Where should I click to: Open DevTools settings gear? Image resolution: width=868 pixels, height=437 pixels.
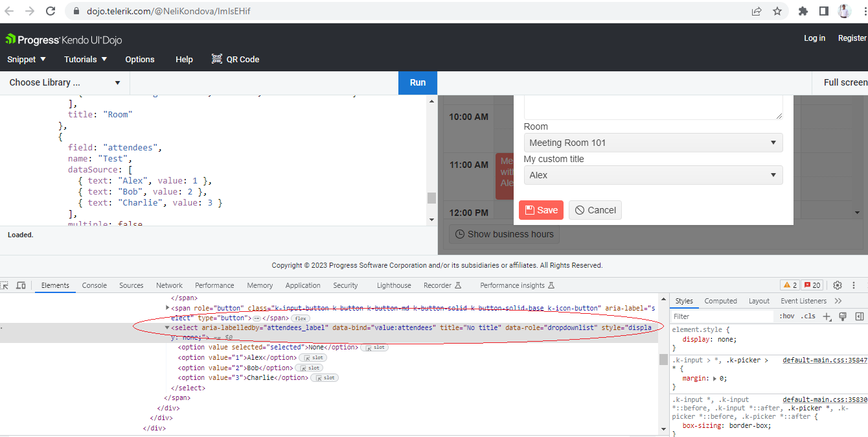click(x=838, y=285)
